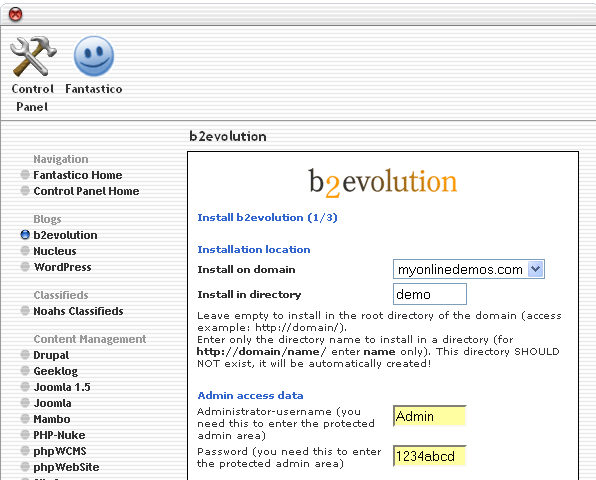Click the Install on domain label
The width and height of the screenshot is (596, 480).
point(246,269)
